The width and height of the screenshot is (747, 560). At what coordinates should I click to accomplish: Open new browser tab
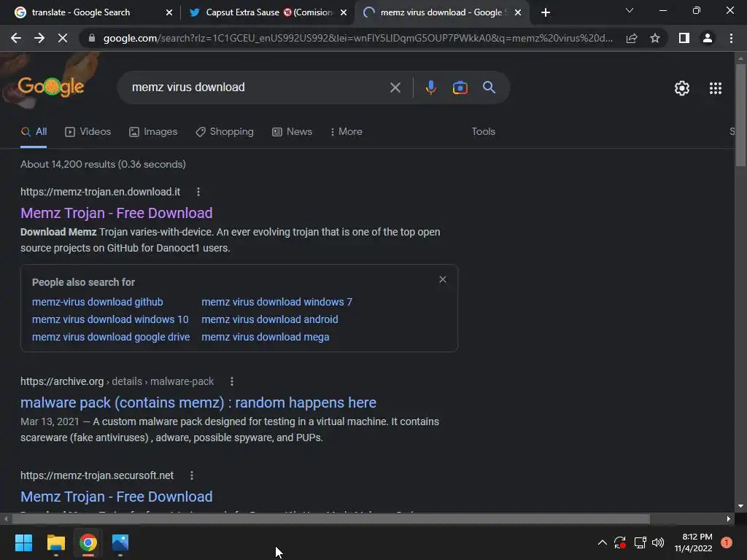pyautogui.click(x=546, y=12)
